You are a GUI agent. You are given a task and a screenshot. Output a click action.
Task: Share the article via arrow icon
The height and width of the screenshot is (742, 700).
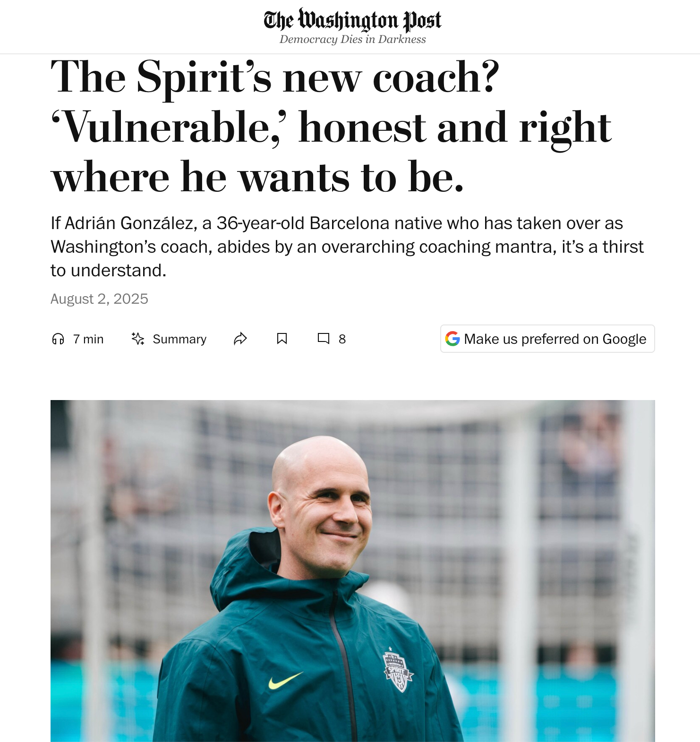click(240, 339)
